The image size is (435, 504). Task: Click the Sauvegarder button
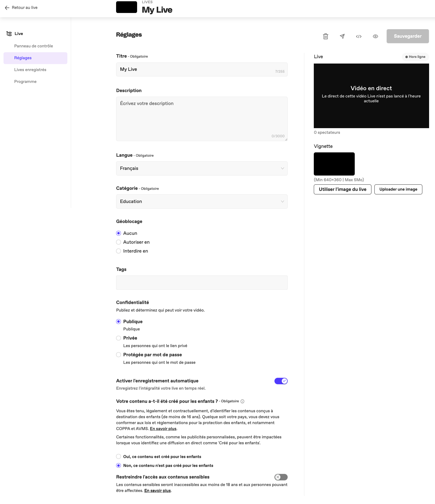click(x=408, y=36)
